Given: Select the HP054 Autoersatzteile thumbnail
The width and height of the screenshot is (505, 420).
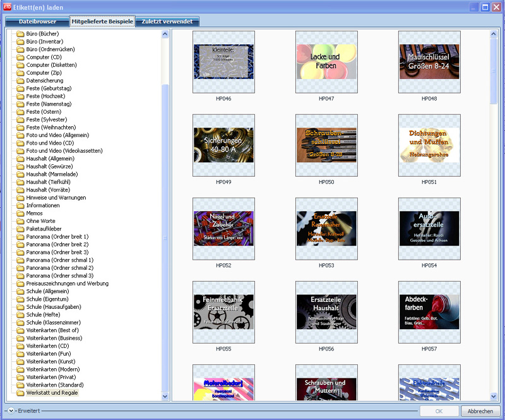Looking at the screenshot, I should [x=429, y=229].
